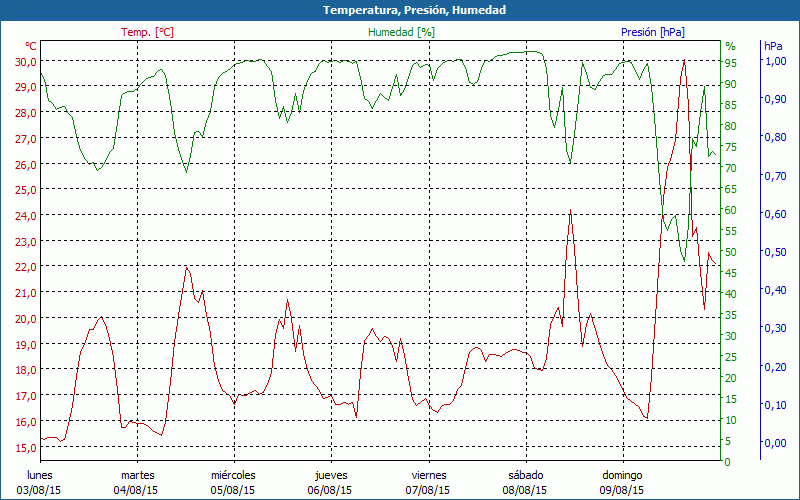The height and width of the screenshot is (500, 800).
Task: Click the miércoles 05/08/15 date label
Action: coord(233,483)
